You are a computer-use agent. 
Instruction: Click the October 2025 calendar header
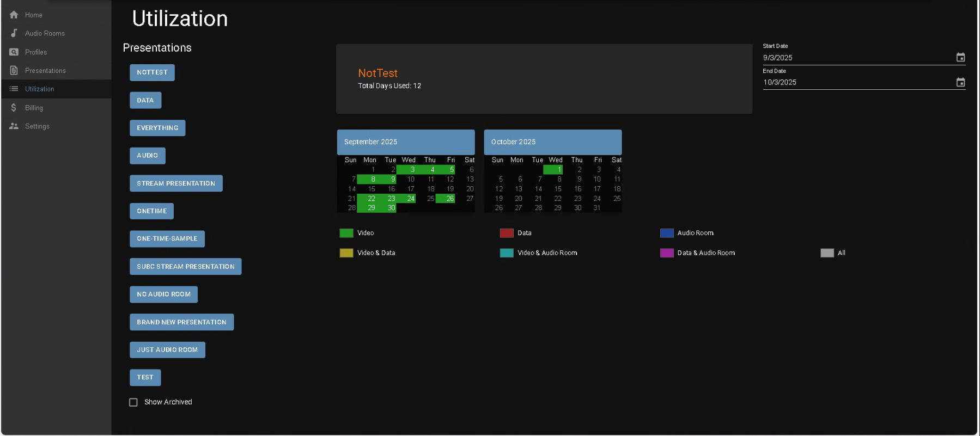coord(552,142)
